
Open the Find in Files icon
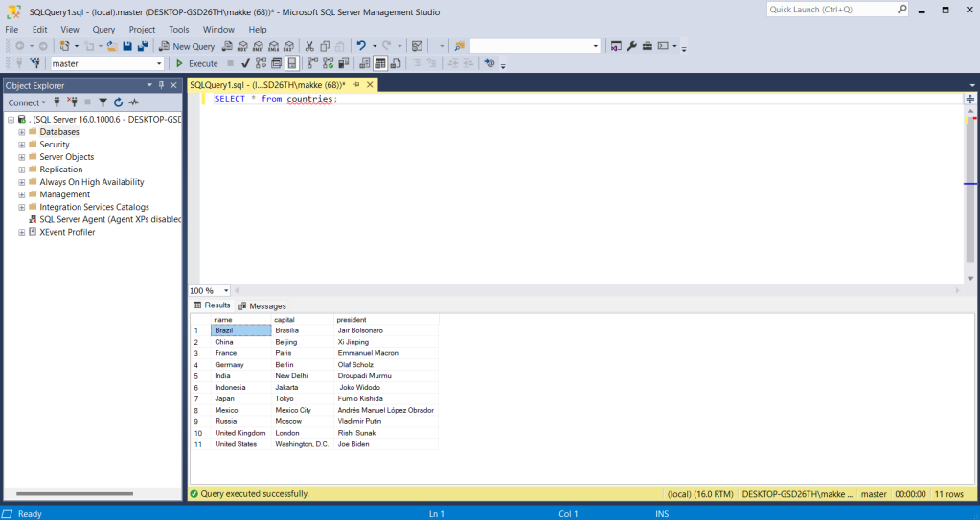[x=460, y=46]
